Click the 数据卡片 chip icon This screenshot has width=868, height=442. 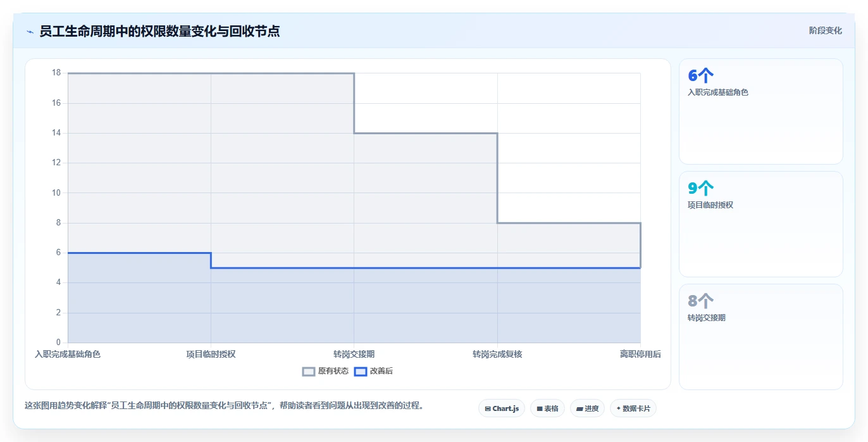tap(619, 409)
